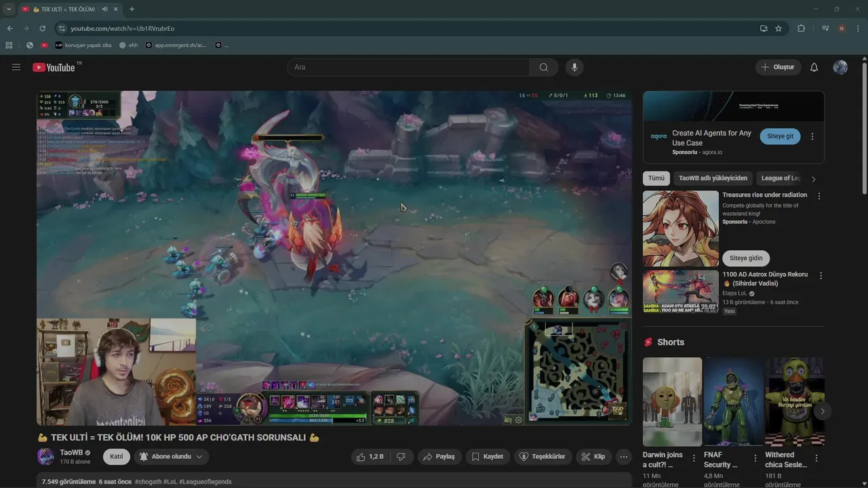
Task: Click the Kaydet save button
Action: [x=487, y=457]
